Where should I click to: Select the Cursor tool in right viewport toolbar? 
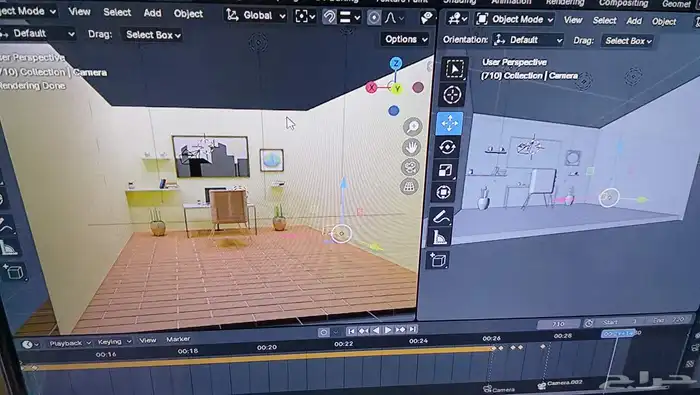[x=452, y=95]
